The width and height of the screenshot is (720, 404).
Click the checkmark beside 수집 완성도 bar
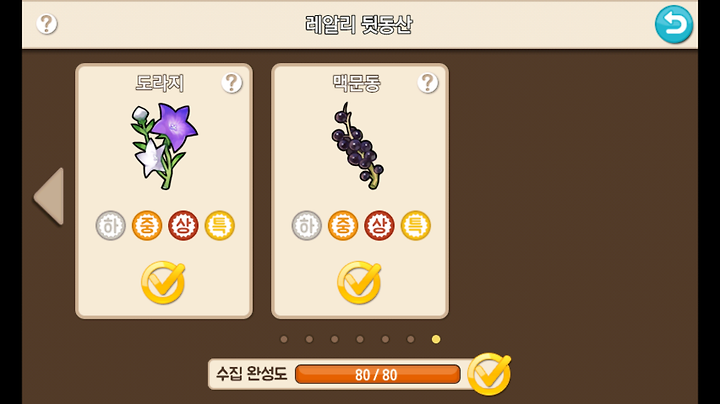(489, 374)
